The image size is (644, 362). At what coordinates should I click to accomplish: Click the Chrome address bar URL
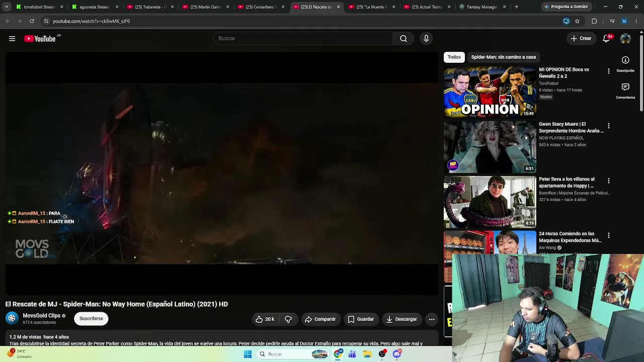tap(91, 21)
